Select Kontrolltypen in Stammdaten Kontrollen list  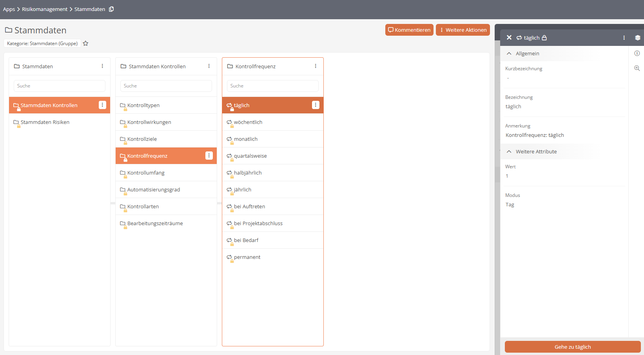(143, 106)
